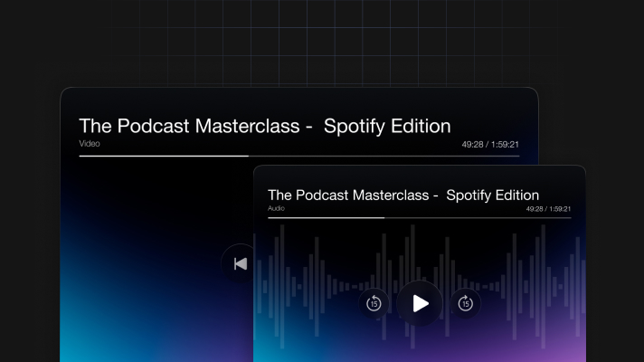Click the played portion of the audio progress bar
This screenshot has height=362, width=644.
(326, 217)
